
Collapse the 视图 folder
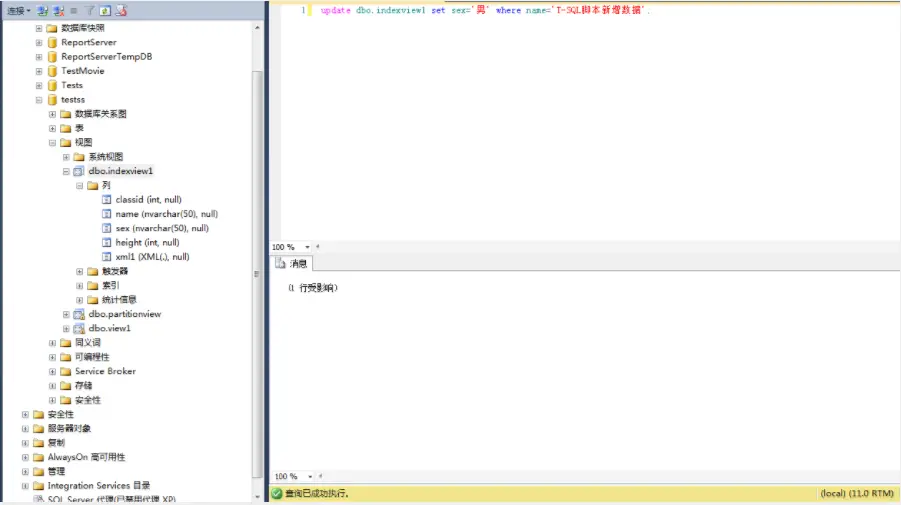click(x=52, y=142)
